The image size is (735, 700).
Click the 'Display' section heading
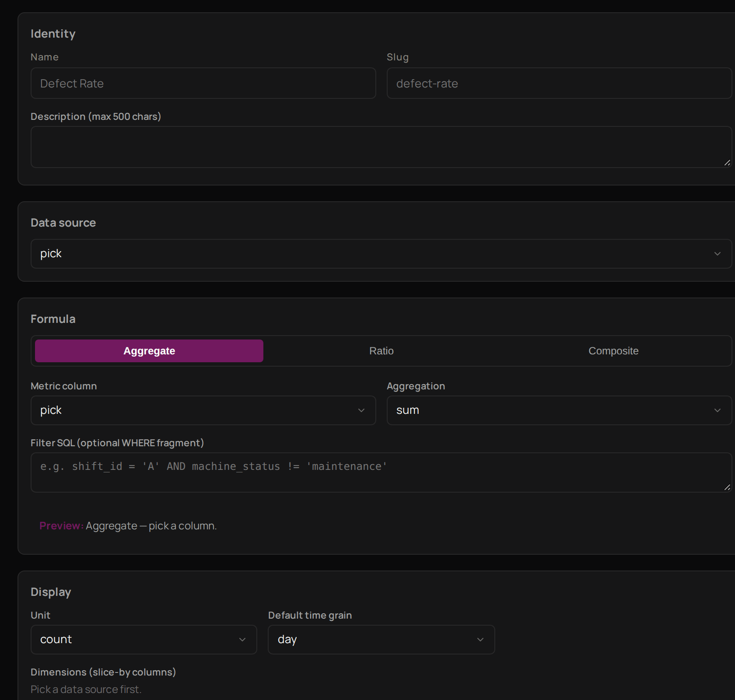tap(51, 592)
